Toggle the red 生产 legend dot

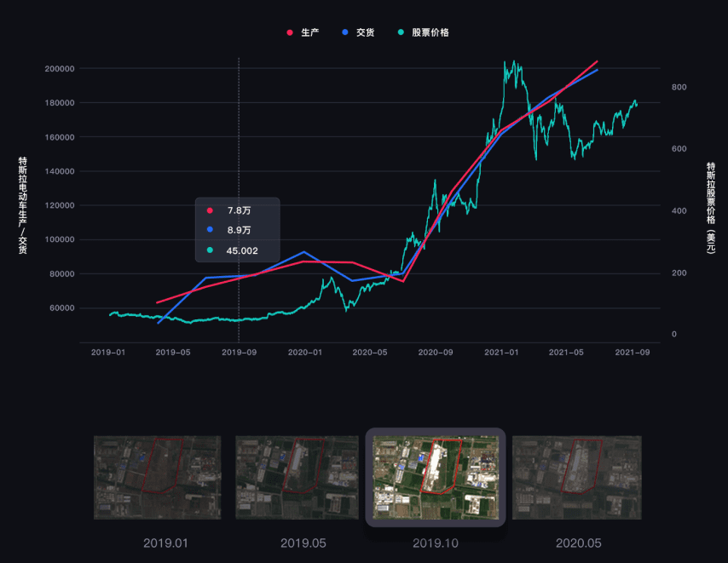click(290, 32)
